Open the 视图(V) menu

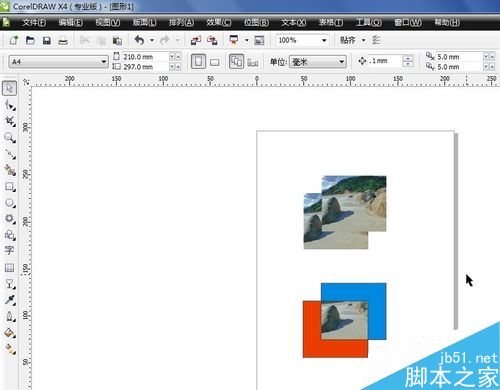(108, 23)
